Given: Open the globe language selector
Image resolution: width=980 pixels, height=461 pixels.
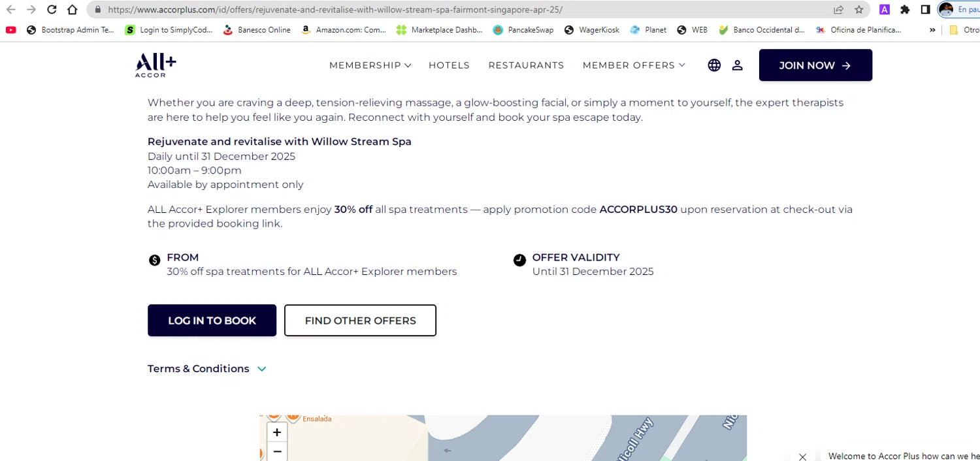Looking at the screenshot, I should pos(714,65).
